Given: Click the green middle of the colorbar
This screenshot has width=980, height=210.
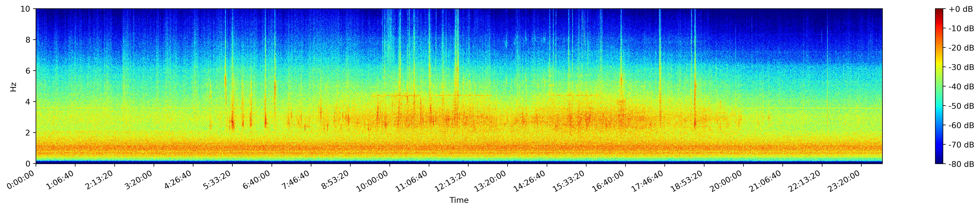Looking at the screenshot, I should point(939,86).
